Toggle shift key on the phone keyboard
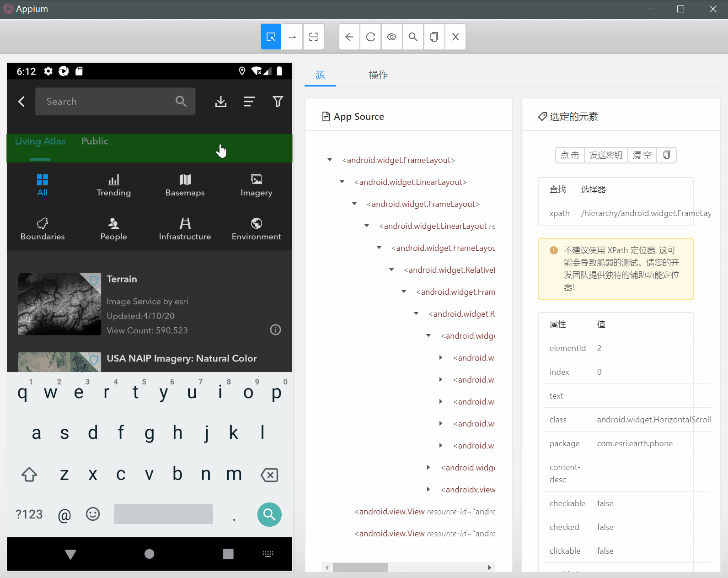Screen dimensions: 728x578 point(29,474)
